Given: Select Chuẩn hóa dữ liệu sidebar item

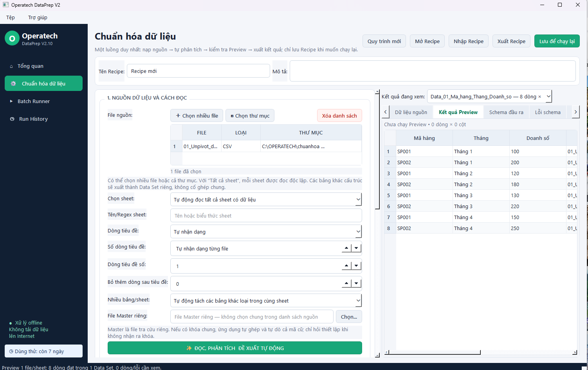Looking at the screenshot, I should (43, 83).
